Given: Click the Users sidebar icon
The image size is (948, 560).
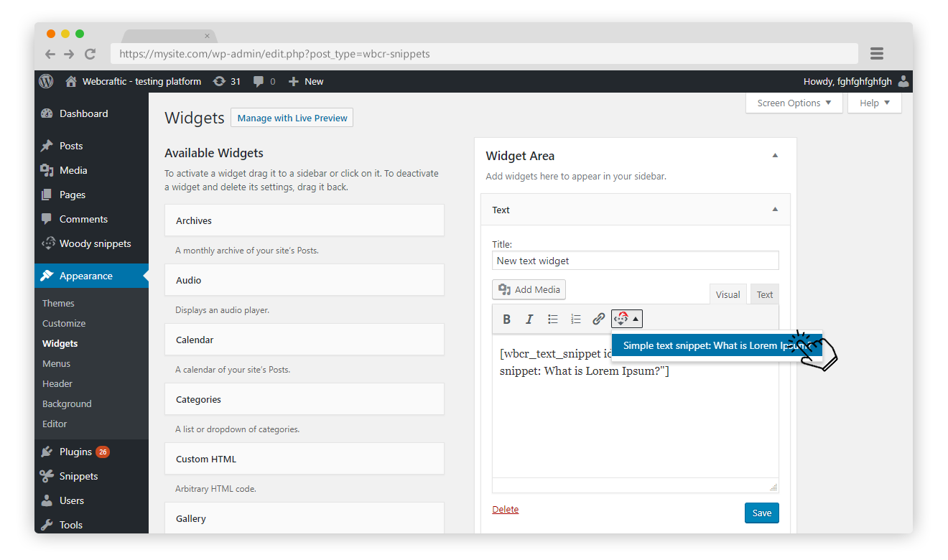Looking at the screenshot, I should (x=47, y=500).
